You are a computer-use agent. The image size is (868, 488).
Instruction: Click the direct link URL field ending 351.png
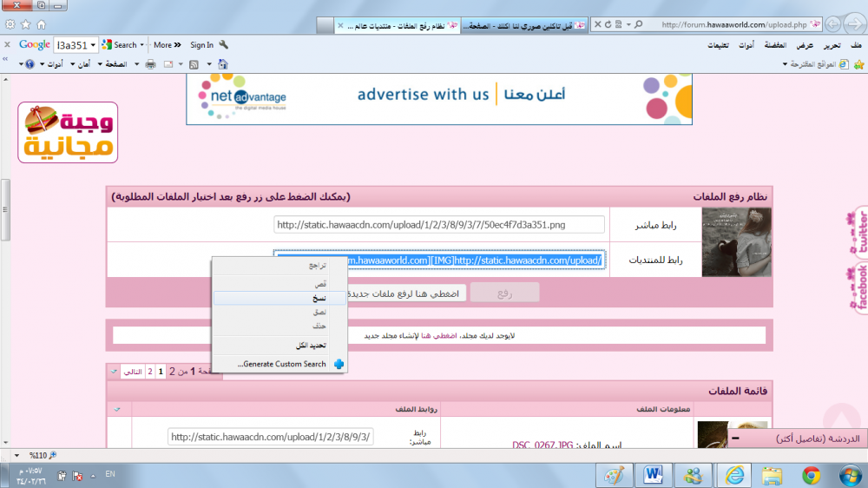click(438, 225)
